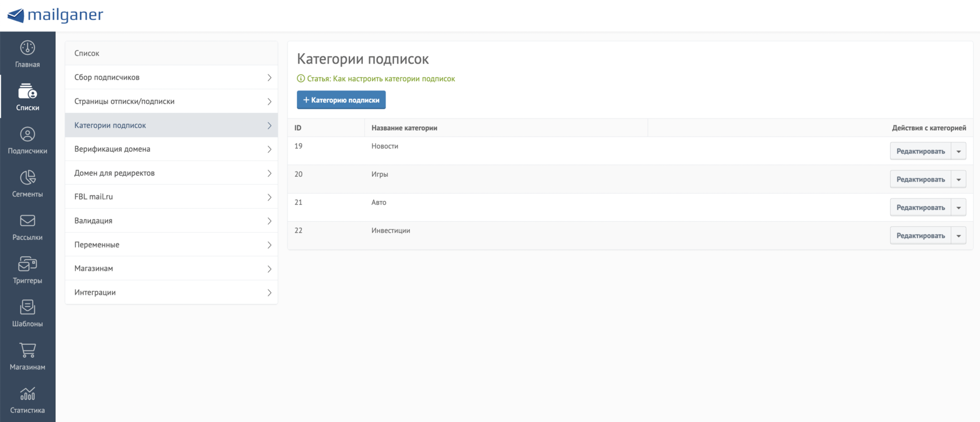Image resolution: width=980 pixels, height=422 pixels.
Task: Click the info icon beside the article link
Action: [301, 78]
